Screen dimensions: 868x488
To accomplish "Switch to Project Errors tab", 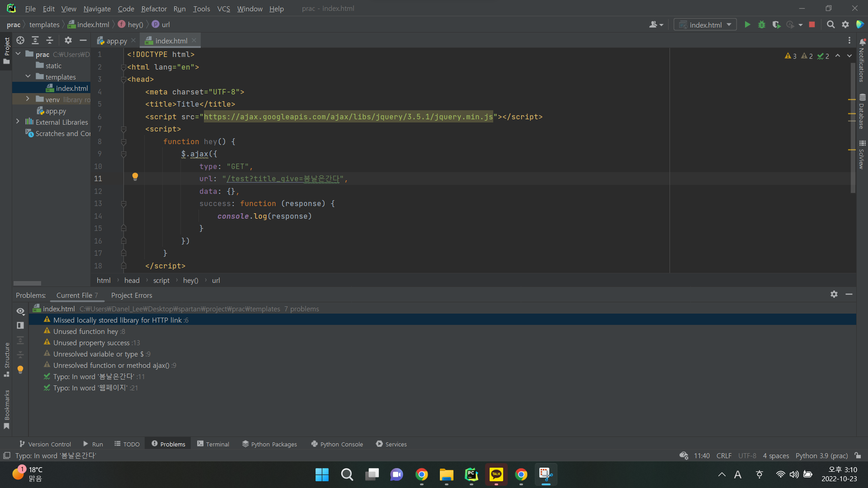I will 132,295.
